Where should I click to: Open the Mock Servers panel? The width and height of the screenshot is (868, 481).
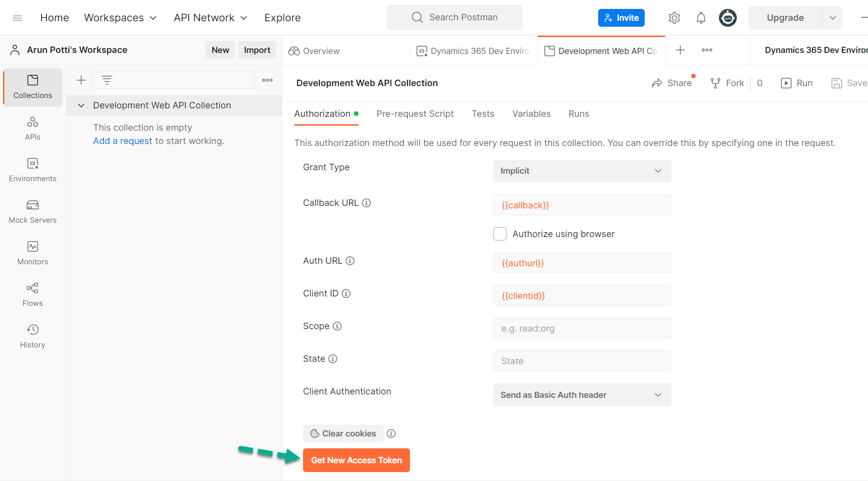(32, 211)
